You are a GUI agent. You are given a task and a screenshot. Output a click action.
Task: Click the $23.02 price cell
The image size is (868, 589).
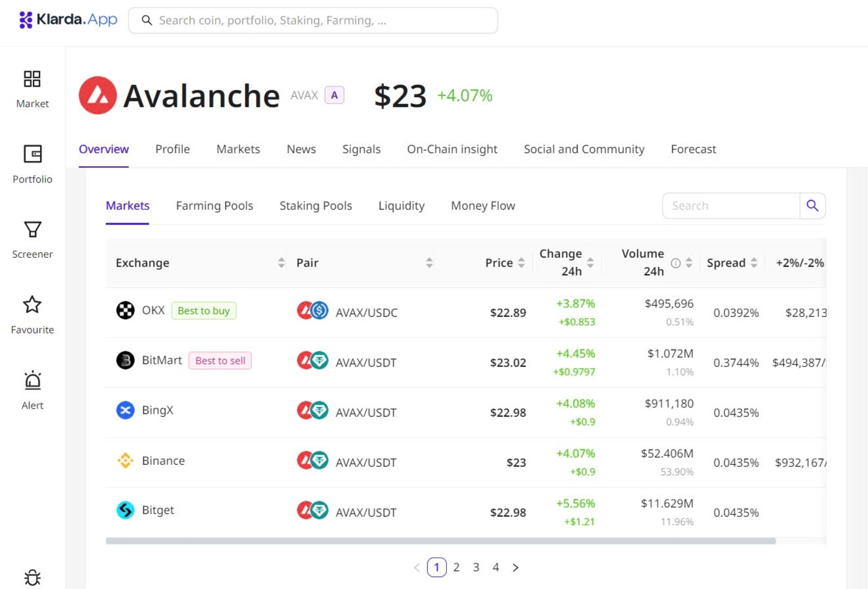pyautogui.click(x=508, y=363)
